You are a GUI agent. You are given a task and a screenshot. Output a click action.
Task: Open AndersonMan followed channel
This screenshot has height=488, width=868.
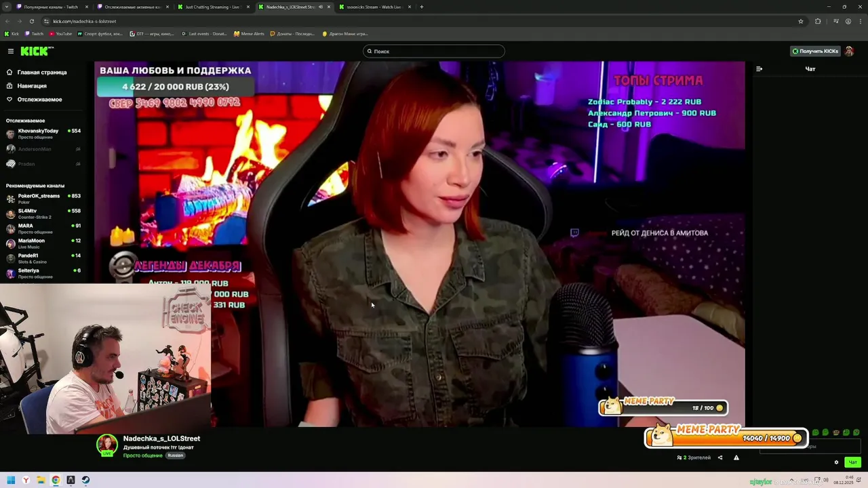point(43,149)
